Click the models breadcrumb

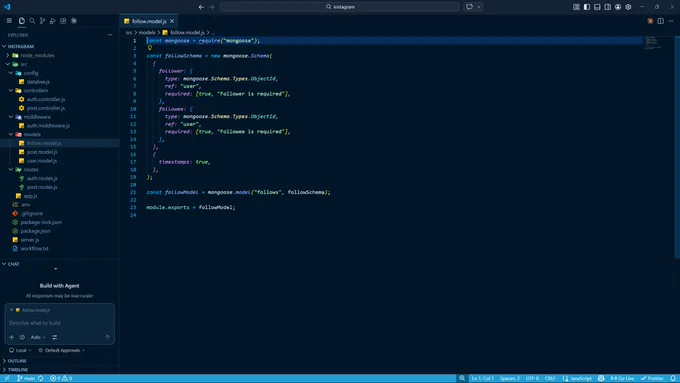[147, 33]
